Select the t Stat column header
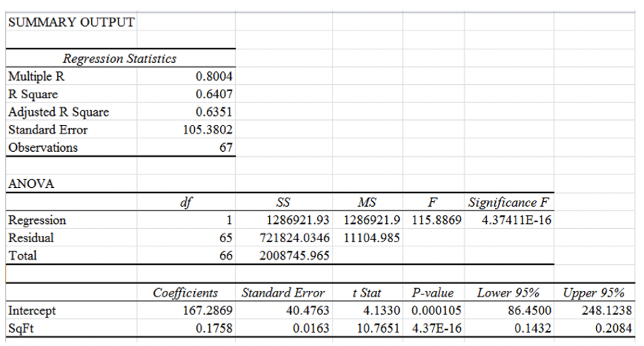Viewport: 644px width, 346px height. (x=368, y=292)
